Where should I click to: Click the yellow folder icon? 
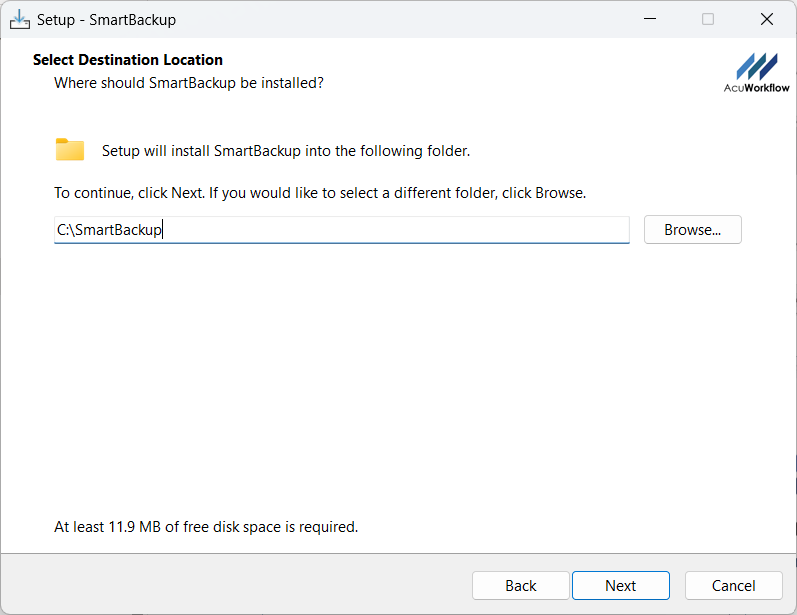click(69, 150)
